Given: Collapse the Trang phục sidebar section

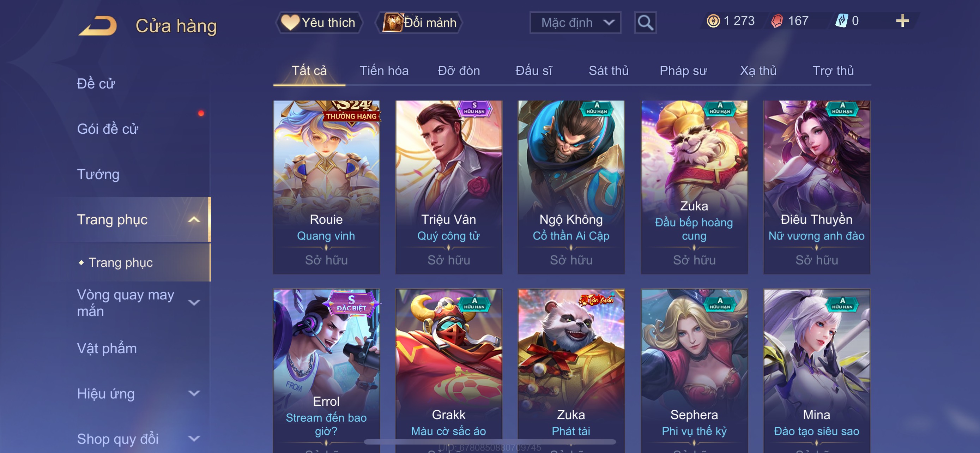Looking at the screenshot, I should click(x=194, y=219).
